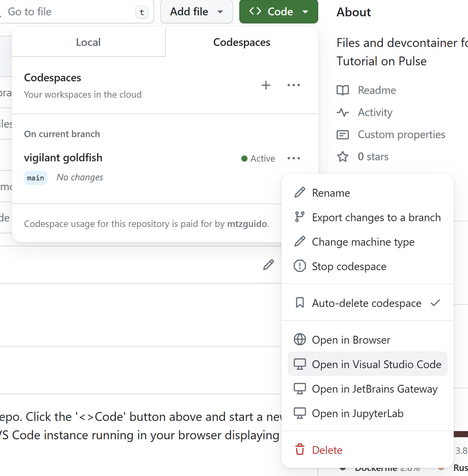Click the red trash Delete icon
468x476 pixels.
pyautogui.click(x=300, y=449)
